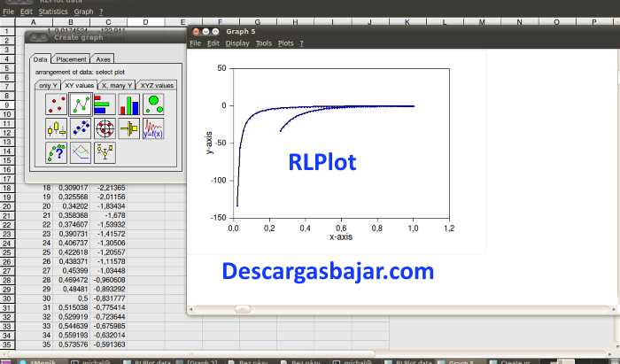Click cell containing -2,21365
The image size is (620, 364).
coord(109,188)
